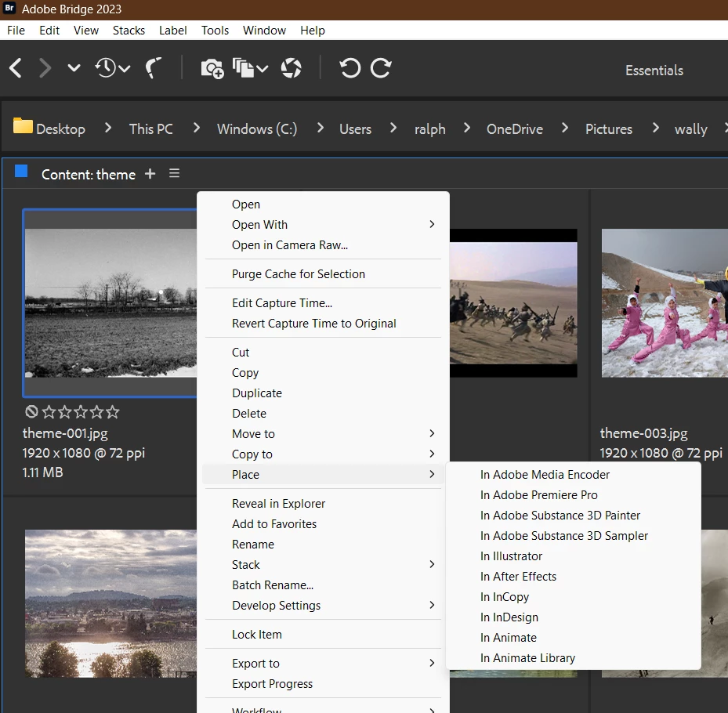Image resolution: width=728 pixels, height=713 pixels.
Task: Click the boomerang return icon
Action: click(x=154, y=68)
